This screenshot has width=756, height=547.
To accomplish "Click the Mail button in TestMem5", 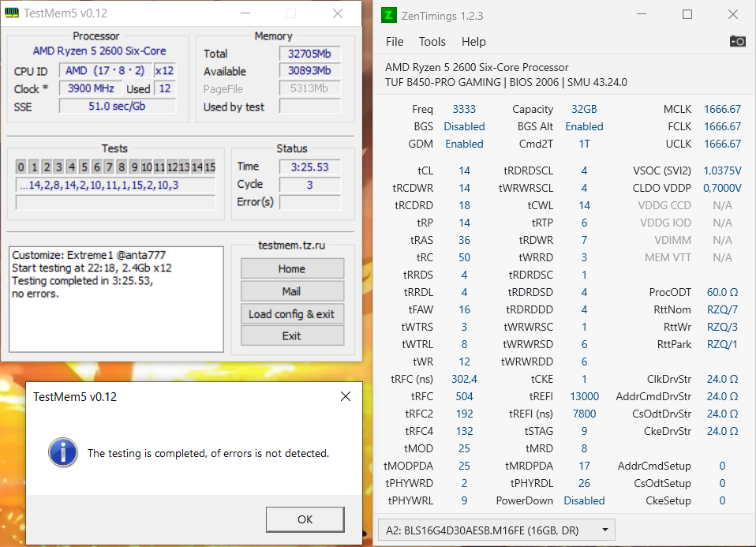I will [x=292, y=291].
